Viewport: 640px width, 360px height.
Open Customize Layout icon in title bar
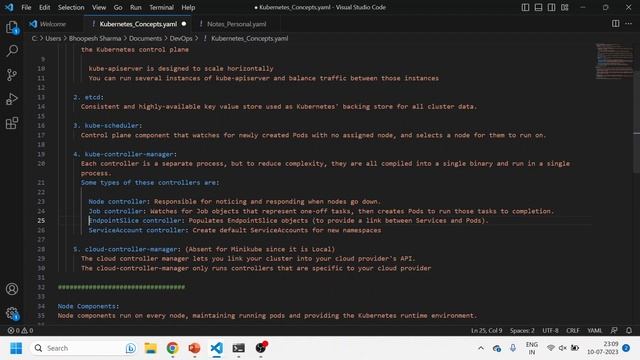(564, 7)
